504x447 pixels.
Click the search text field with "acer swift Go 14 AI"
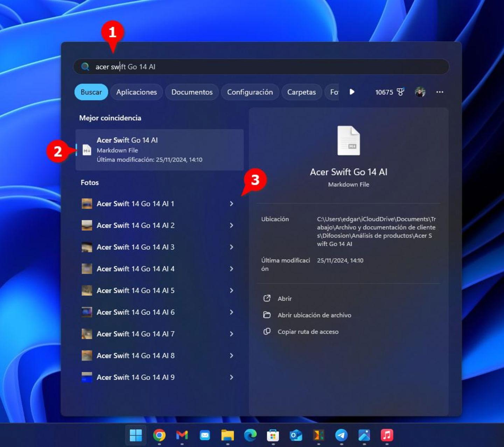261,66
